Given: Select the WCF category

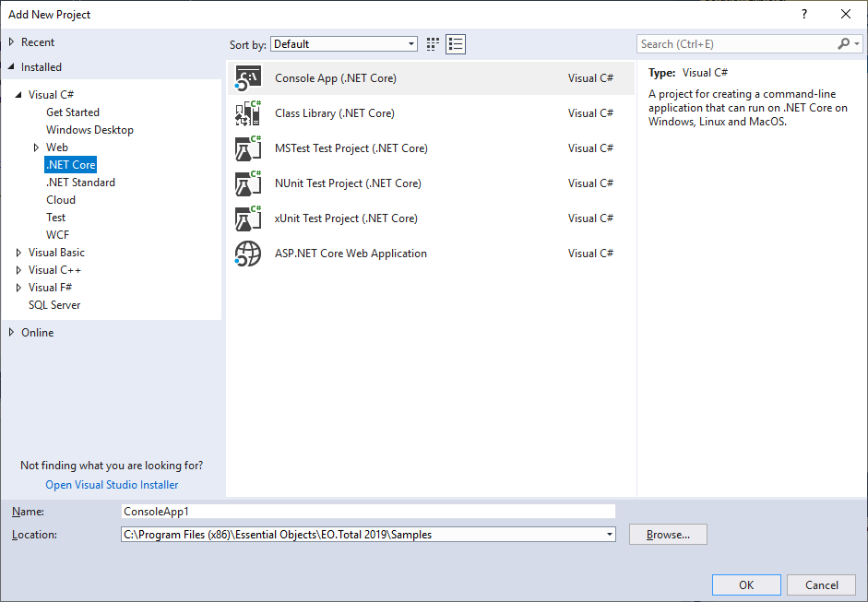Looking at the screenshot, I should 57,235.
